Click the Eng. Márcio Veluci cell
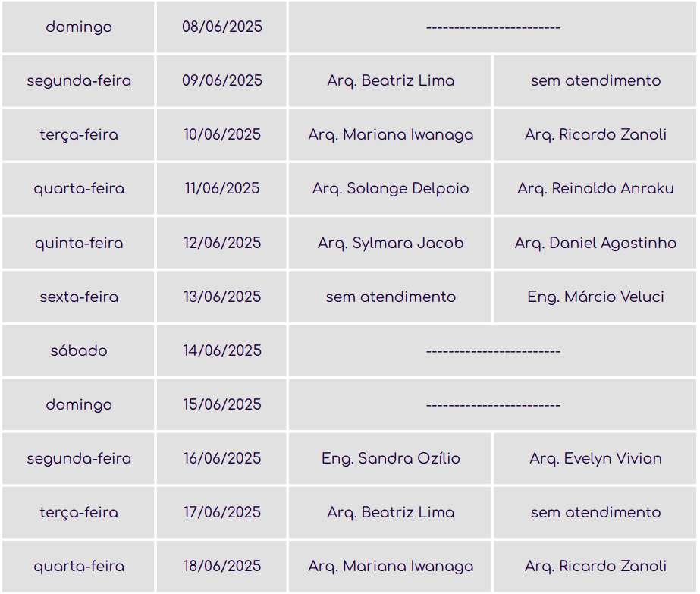 pos(595,297)
